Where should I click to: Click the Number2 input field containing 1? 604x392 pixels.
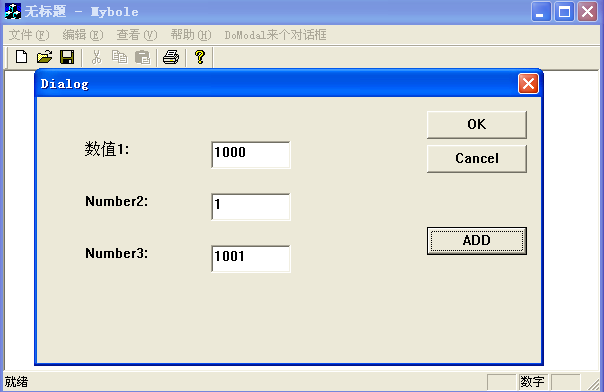pyautogui.click(x=251, y=207)
